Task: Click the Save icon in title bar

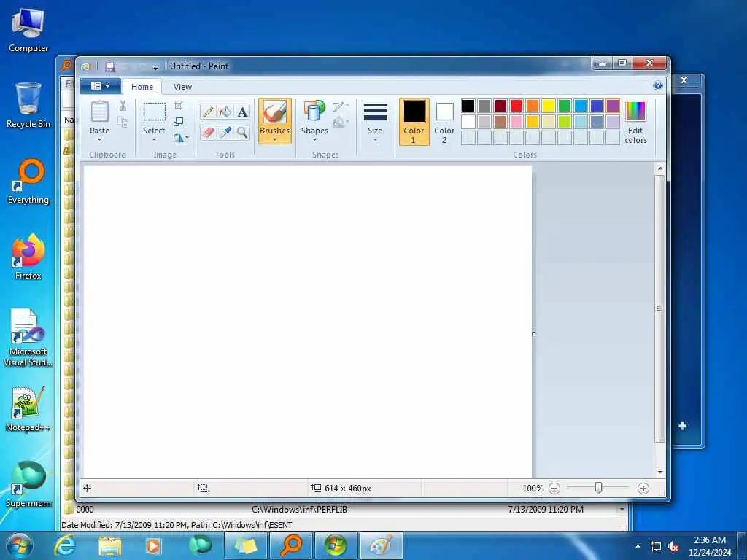Action: [x=111, y=66]
